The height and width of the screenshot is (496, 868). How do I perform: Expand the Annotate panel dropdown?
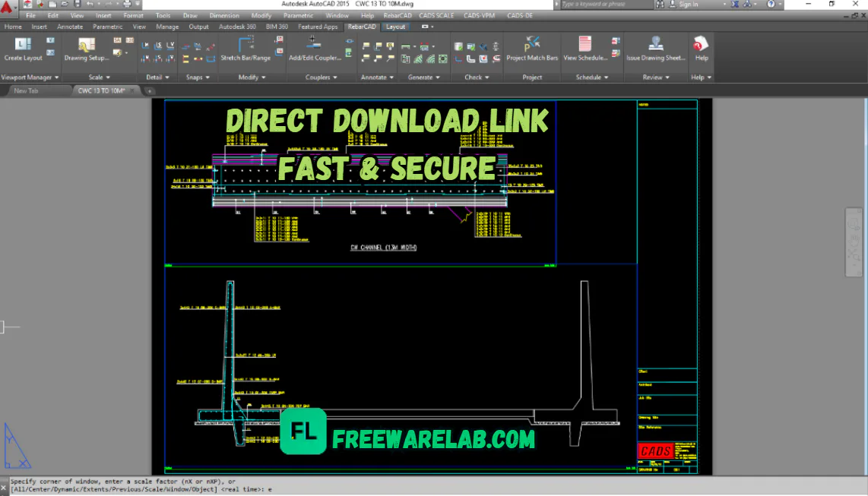point(377,77)
